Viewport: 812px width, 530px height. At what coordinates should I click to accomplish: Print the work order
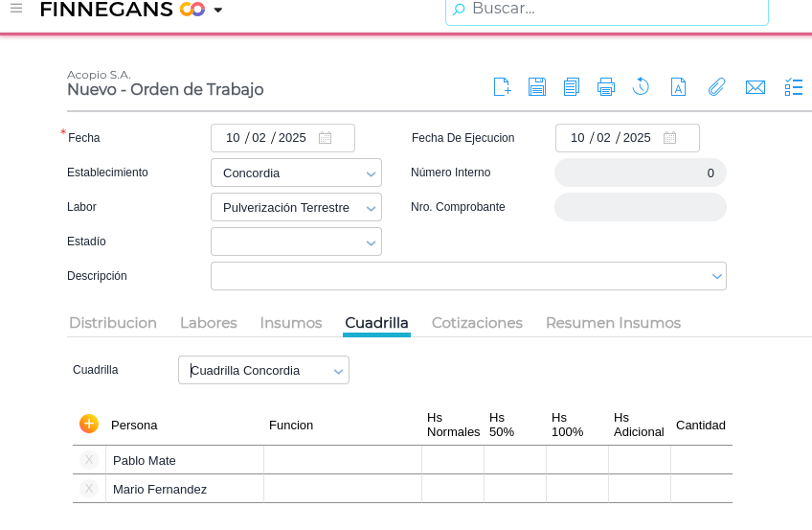[606, 87]
